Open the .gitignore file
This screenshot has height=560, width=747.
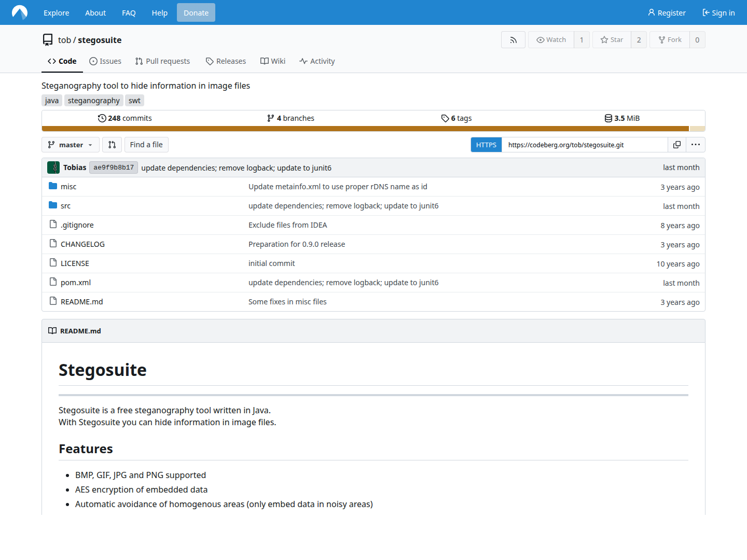(77, 225)
